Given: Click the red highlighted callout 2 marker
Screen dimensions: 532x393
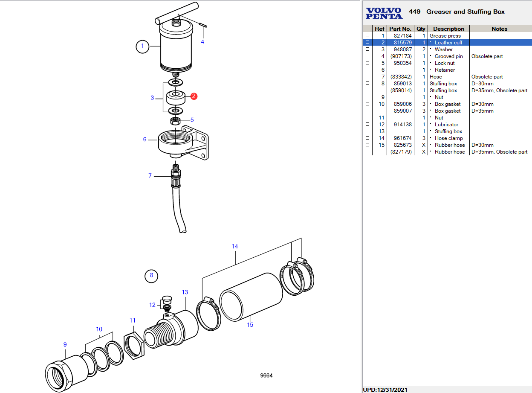Looking at the screenshot, I should (x=194, y=96).
